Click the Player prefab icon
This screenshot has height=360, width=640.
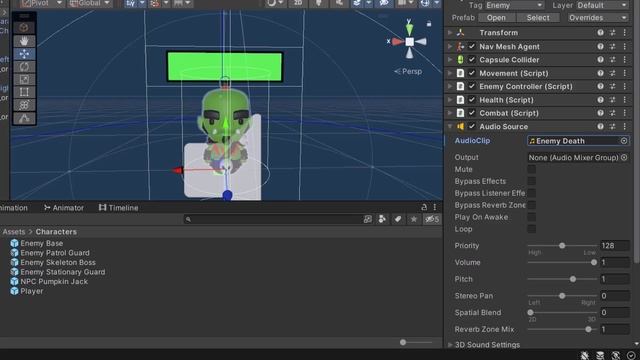pyautogui.click(x=15, y=291)
